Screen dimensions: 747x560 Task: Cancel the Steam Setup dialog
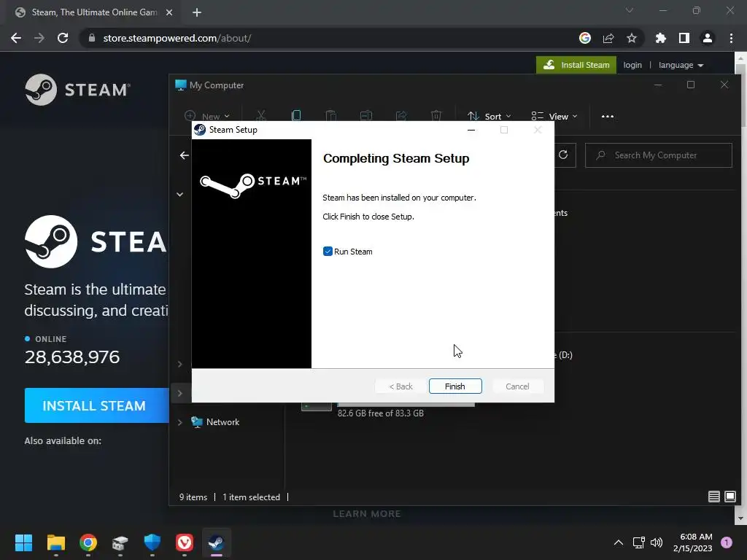pos(517,386)
